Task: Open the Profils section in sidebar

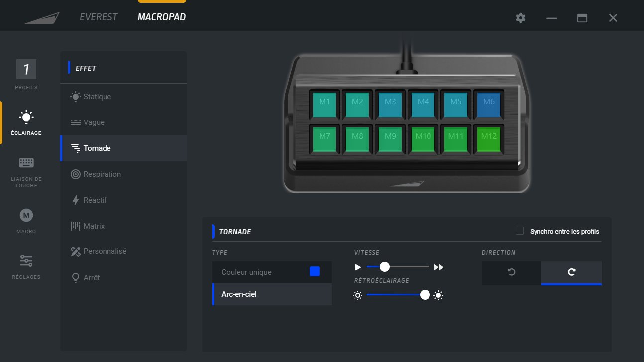Action: tap(26, 75)
